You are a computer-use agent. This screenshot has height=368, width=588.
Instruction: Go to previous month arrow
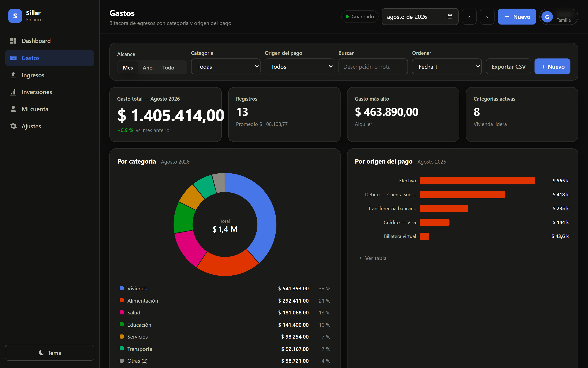tap(469, 17)
